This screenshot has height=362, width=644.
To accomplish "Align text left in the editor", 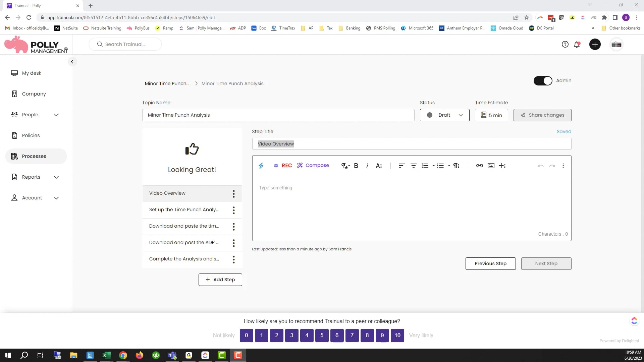I will pyautogui.click(x=402, y=166).
